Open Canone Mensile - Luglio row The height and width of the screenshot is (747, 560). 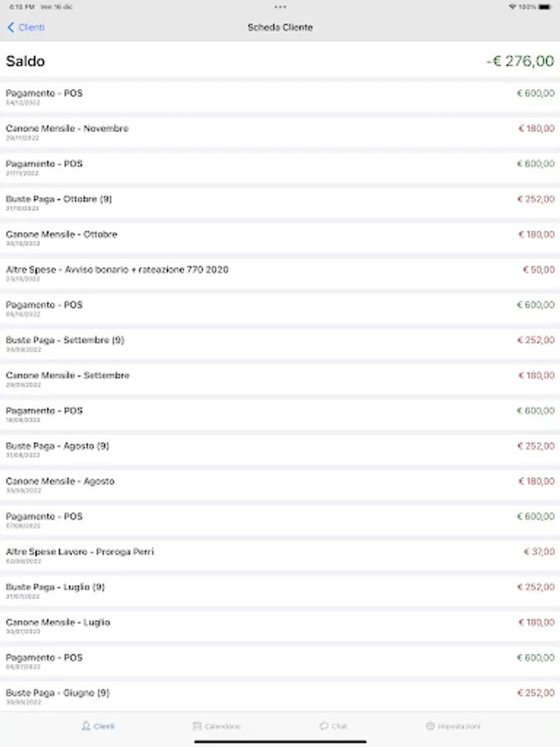(58, 622)
